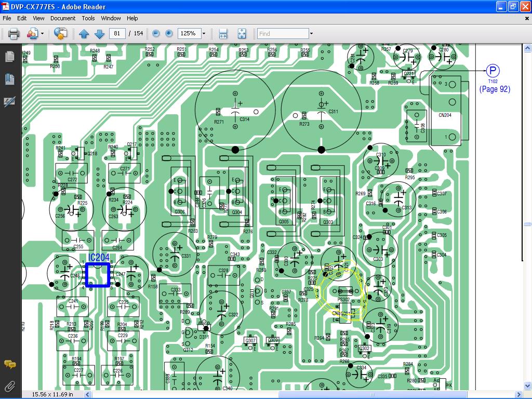The width and height of the screenshot is (532, 399).
Task: Open the zoom percentage dropdown arrow
Action: (x=204, y=33)
